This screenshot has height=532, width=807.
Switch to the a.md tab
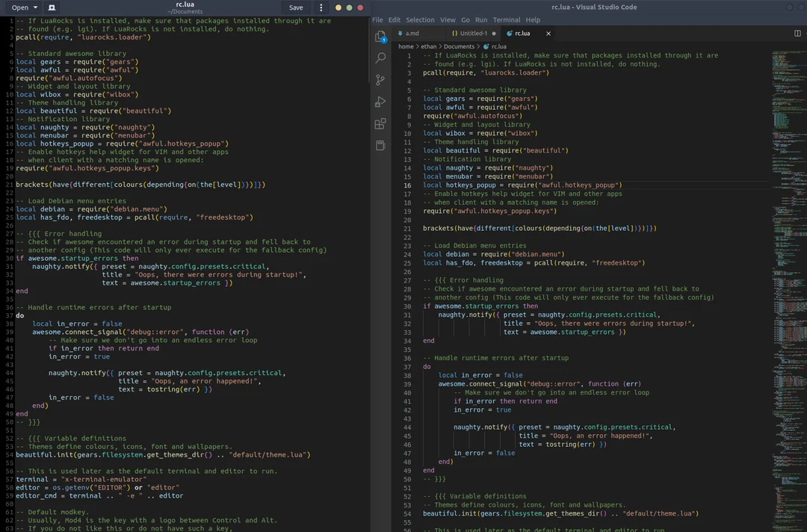(x=412, y=33)
